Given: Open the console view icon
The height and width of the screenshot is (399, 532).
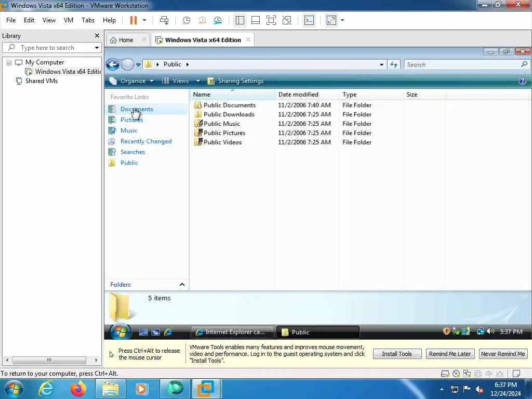Looking at the screenshot, I should 309,20.
